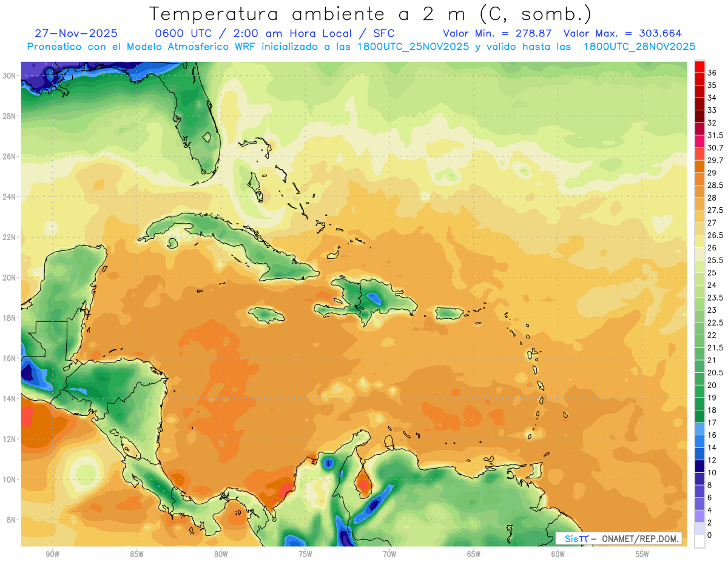Click the color scale value '23.5'
Viewport: 728px width, 562px height.
715,298
